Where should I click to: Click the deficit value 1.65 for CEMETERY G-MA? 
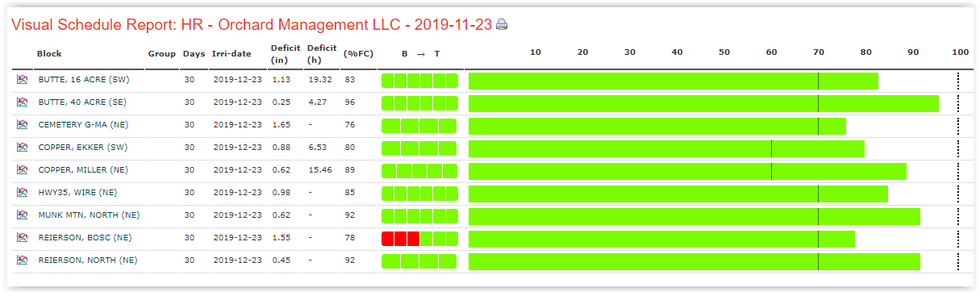point(281,125)
